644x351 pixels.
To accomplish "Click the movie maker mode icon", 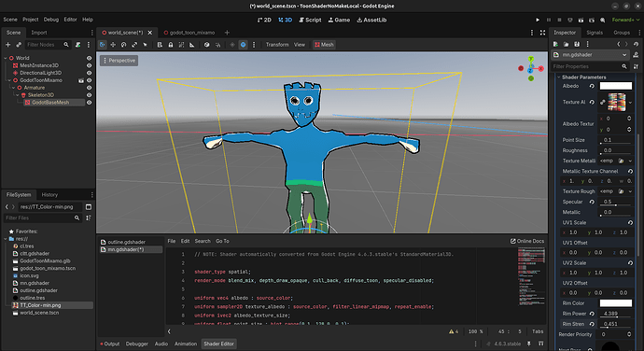I will [603, 20].
